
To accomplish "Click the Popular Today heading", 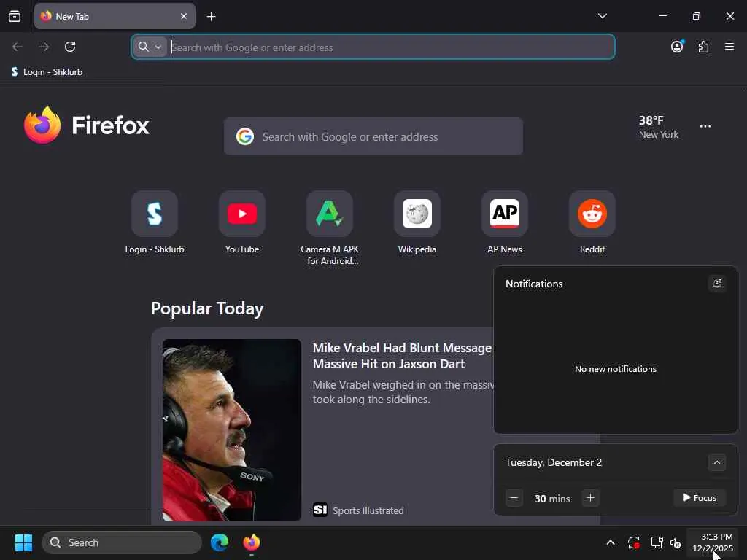I will click(x=207, y=308).
